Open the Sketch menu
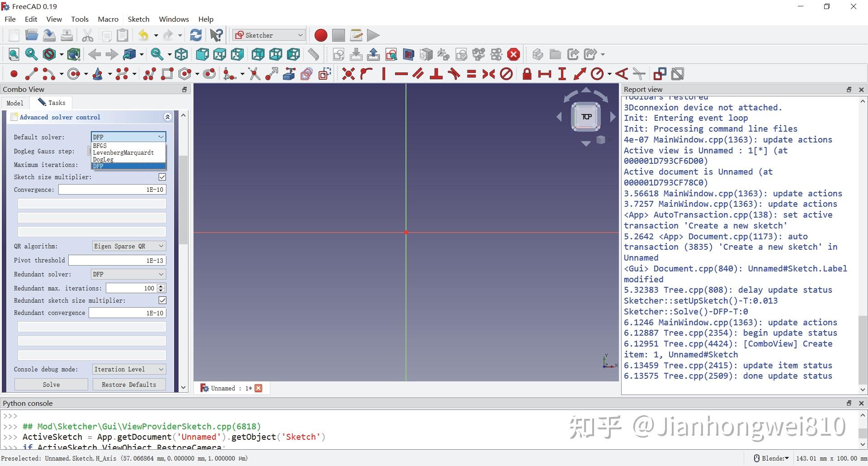The height and width of the screenshot is (466, 868). (138, 19)
